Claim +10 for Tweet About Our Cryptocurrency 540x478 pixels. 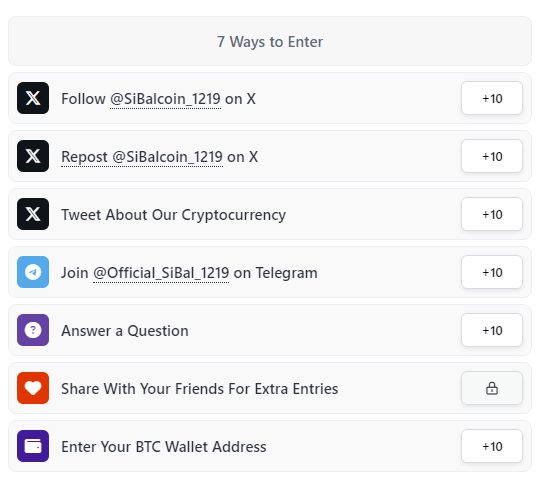click(x=492, y=214)
